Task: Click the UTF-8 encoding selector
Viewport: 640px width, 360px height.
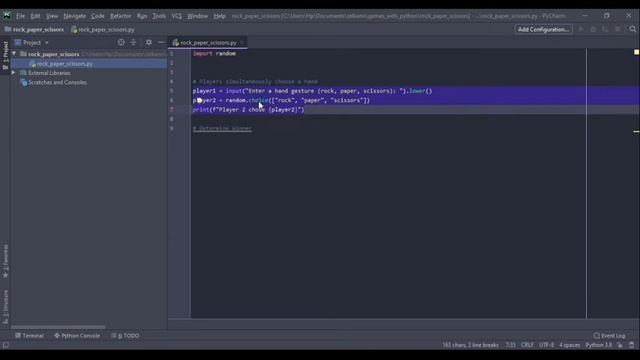Action: pyautogui.click(x=546, y=345)
